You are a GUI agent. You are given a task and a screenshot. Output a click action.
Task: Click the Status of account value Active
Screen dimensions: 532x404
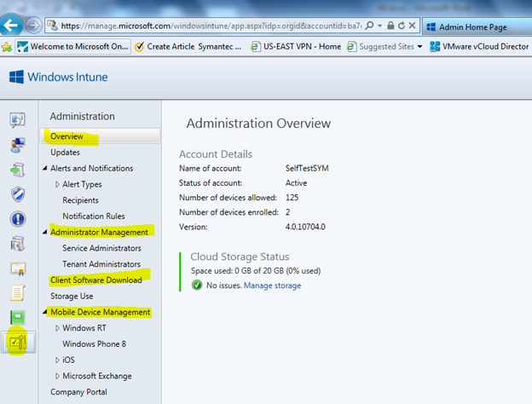coord(296,183)
